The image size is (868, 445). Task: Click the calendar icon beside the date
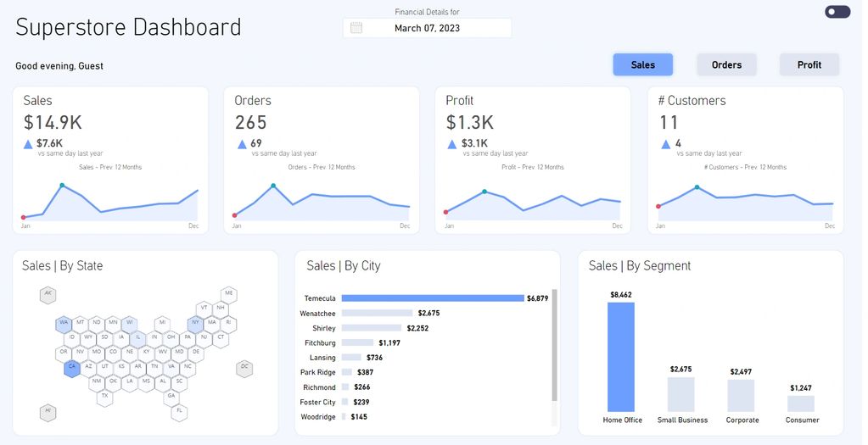[356, 28]
